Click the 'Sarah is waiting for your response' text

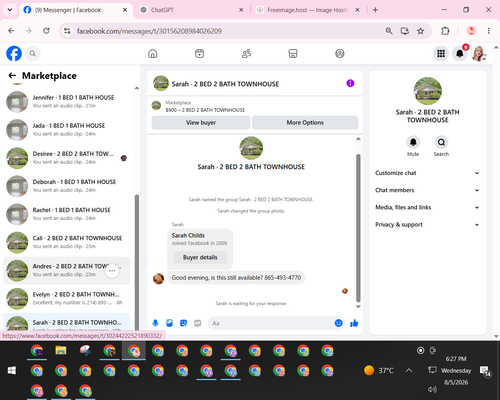coord(251,303)
